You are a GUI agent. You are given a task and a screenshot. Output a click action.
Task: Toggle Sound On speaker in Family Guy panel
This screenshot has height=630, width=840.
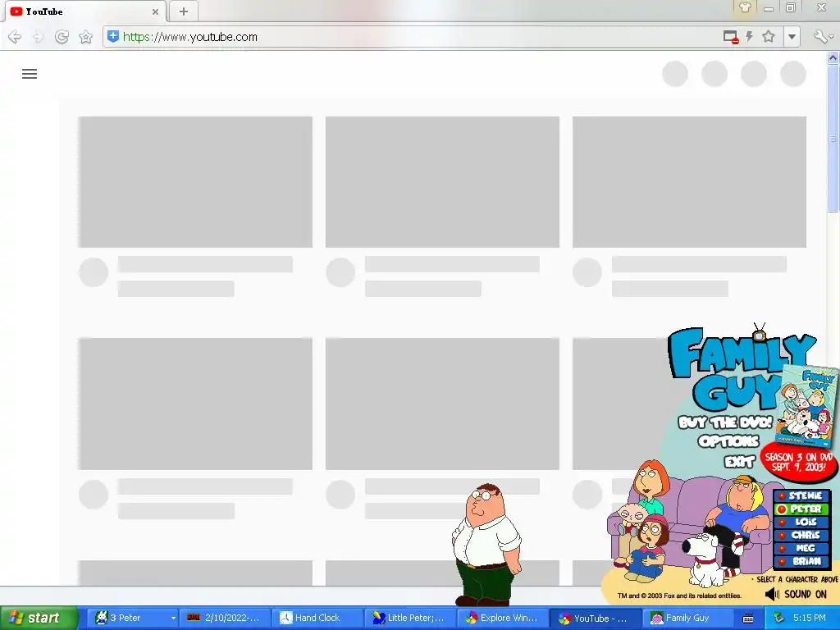point(796,594)
